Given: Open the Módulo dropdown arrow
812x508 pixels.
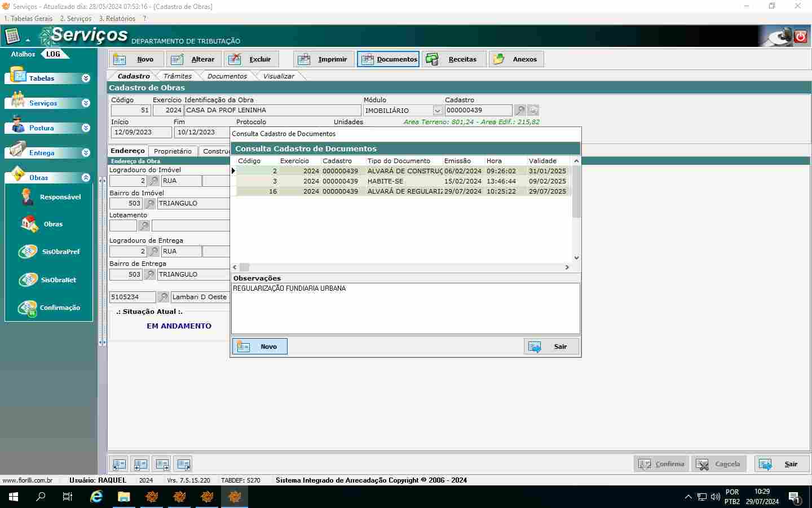Looking at the screenshot, I should 438,111.
